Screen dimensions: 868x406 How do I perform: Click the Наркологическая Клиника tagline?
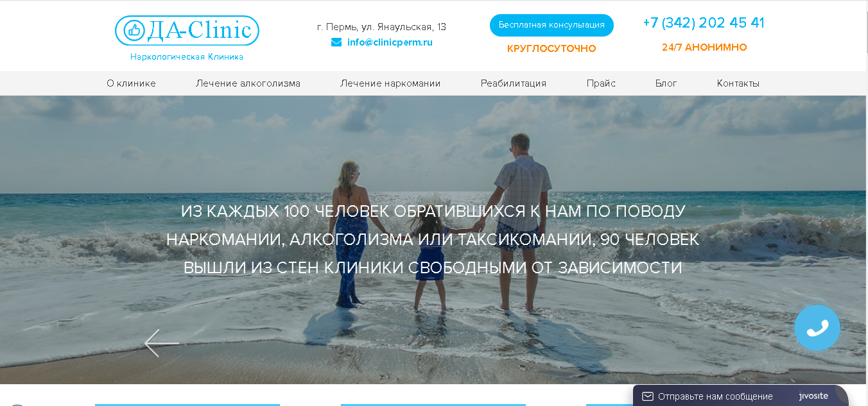click(x=187, y=56)
